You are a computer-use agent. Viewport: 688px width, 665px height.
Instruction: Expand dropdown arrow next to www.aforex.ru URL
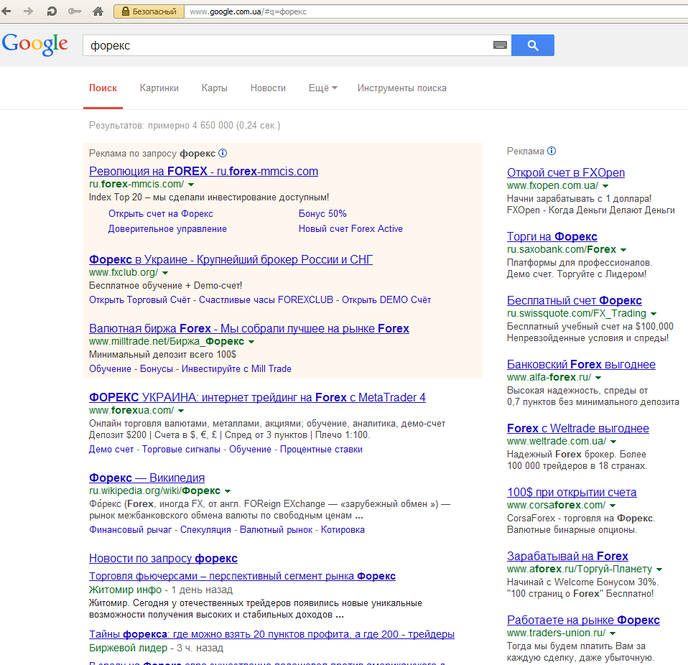coord(659,569)
